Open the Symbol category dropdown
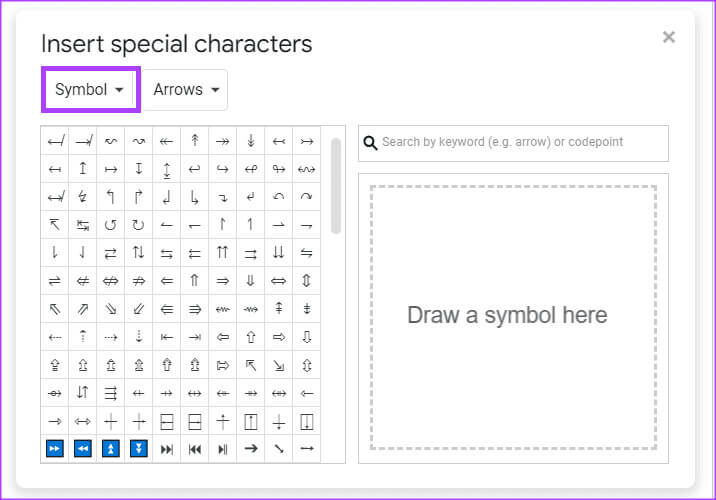This screenshot has width=716, height=500. 90,89
